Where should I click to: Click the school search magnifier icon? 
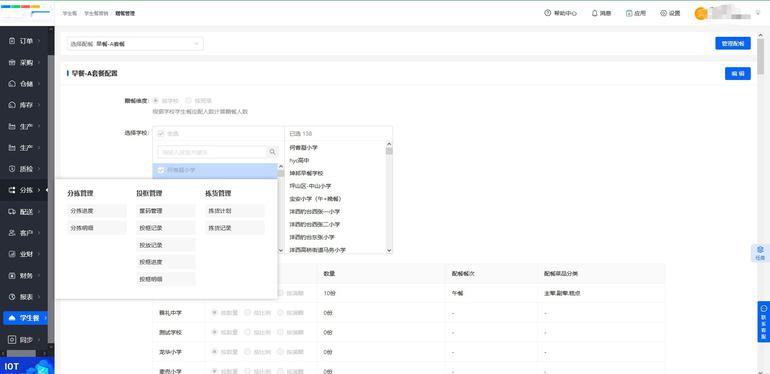coord(273,152)
